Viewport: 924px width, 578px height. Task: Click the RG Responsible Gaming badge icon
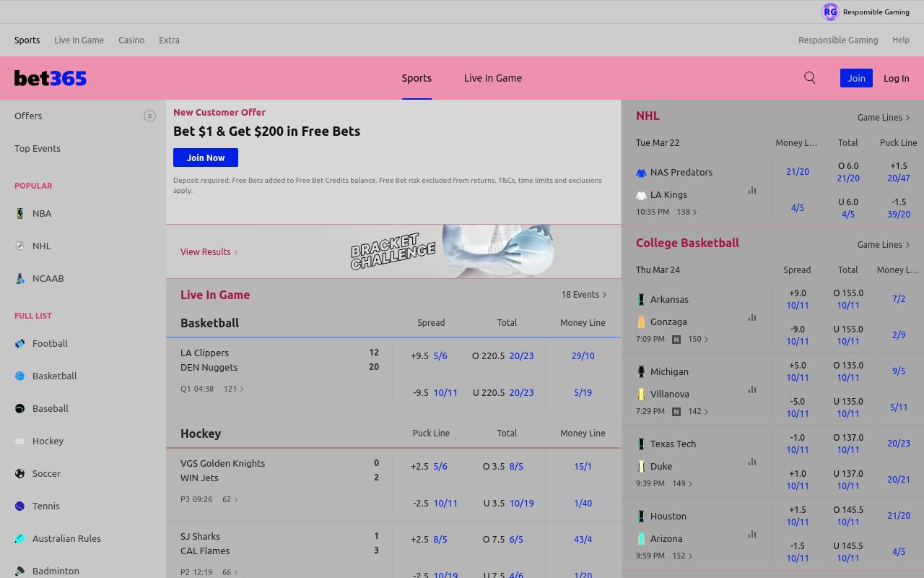[830, 12]
